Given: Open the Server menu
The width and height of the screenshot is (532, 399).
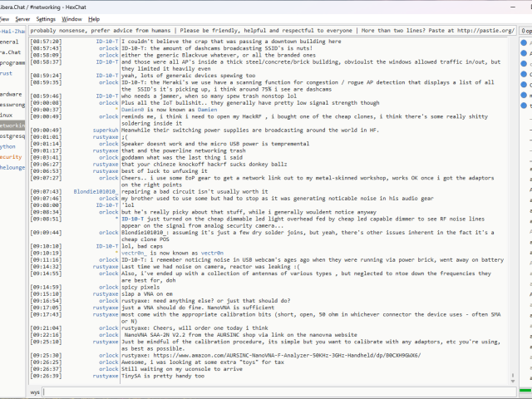Looking at the screenshot, I should (22, 18).
